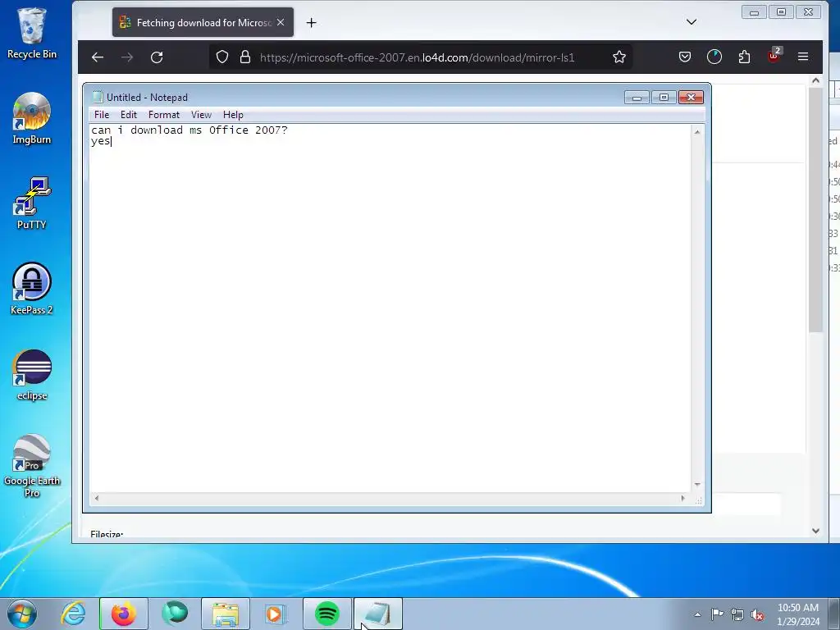Close the Notepad window
This screenshot has height=630, width=840.
click(691, 98)
